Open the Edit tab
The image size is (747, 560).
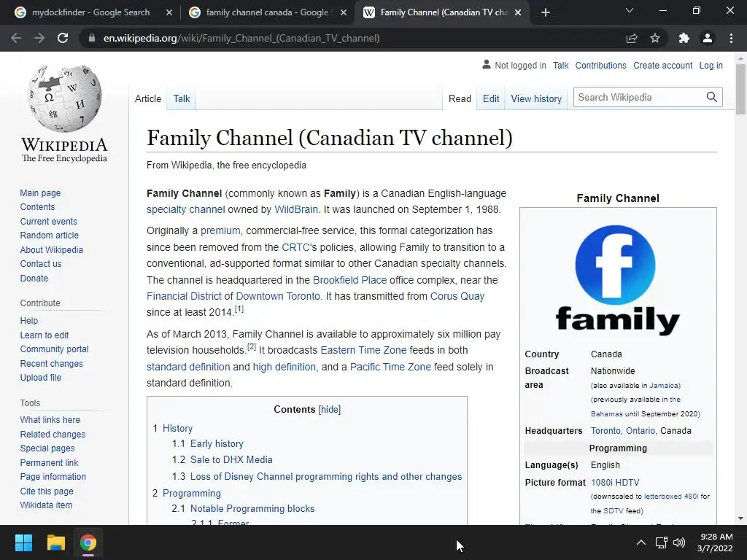tap(491, 98)
